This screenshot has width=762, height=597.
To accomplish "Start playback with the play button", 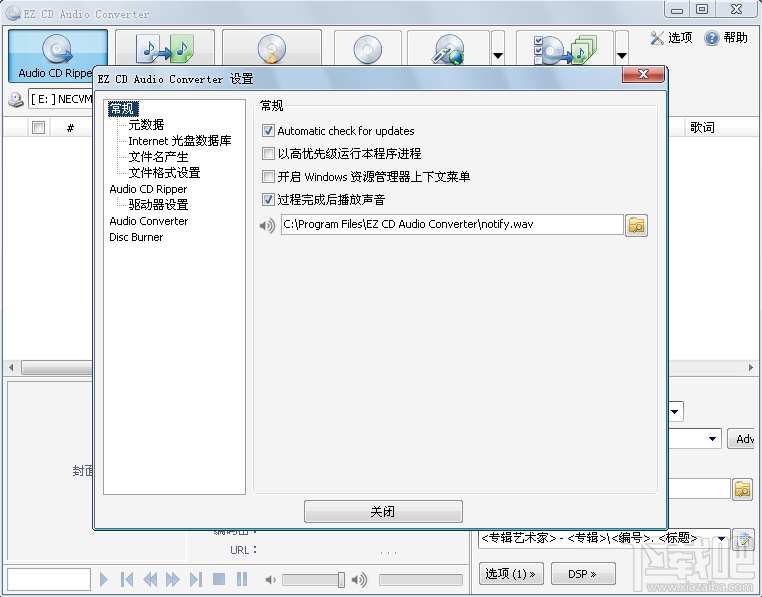I will [x=104, y=579].
